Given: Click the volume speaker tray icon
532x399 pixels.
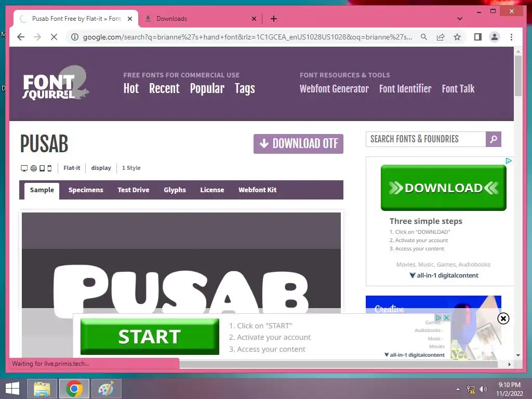Looking at the screenshot, I should pos(483,389).
